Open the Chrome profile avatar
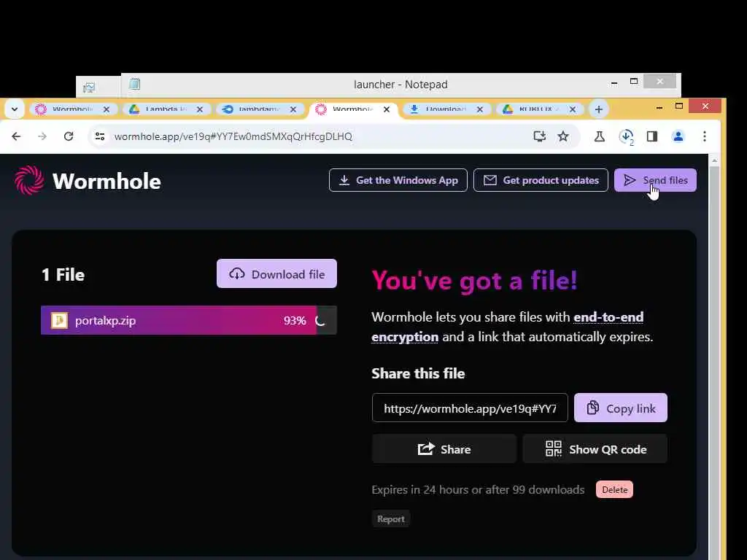 678,136
